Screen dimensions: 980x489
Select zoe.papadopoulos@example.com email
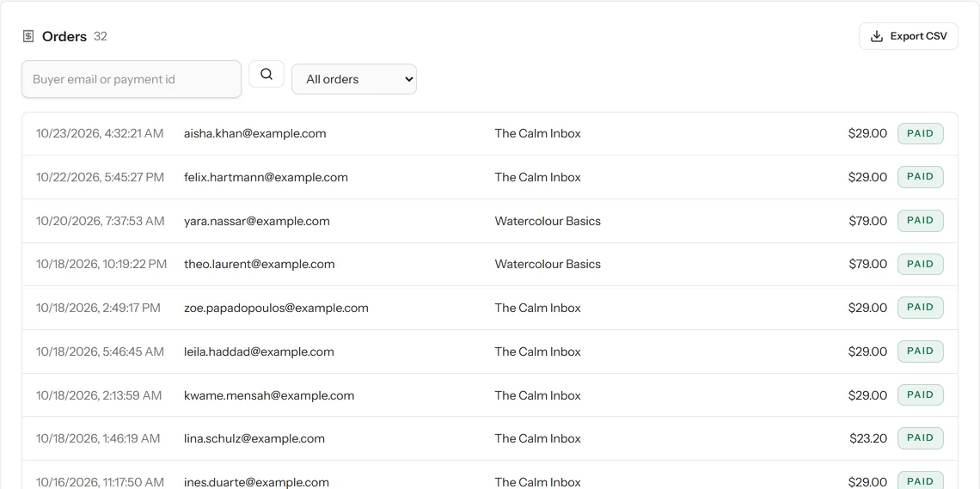[x=276, y=308]
